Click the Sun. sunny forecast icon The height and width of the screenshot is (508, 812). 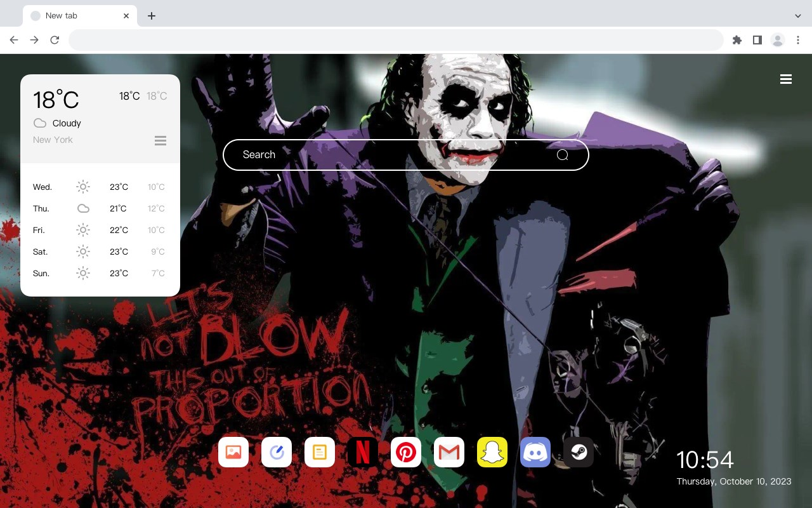(x=83, y=273)
